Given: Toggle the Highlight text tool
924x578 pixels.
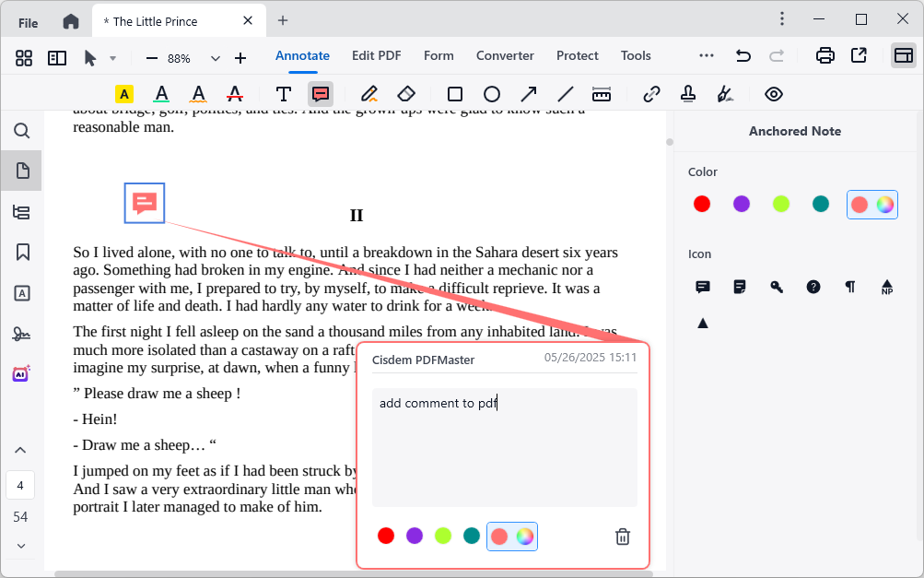Looking at the screenshot, I should 124,94.
